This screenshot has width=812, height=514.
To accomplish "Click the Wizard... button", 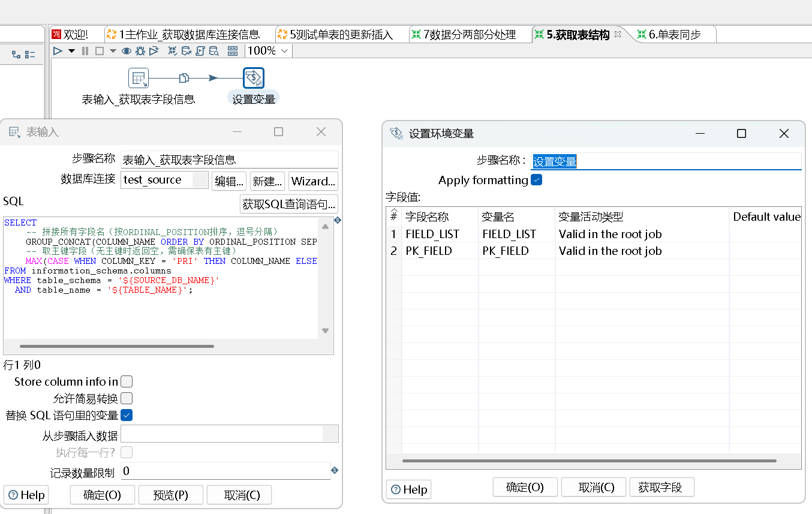I will [313, 181].
